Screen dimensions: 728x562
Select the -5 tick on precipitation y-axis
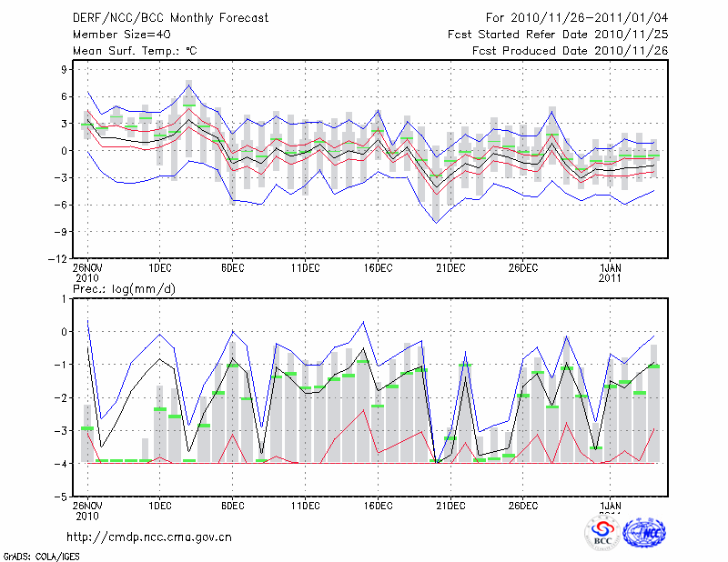[64, 497]
